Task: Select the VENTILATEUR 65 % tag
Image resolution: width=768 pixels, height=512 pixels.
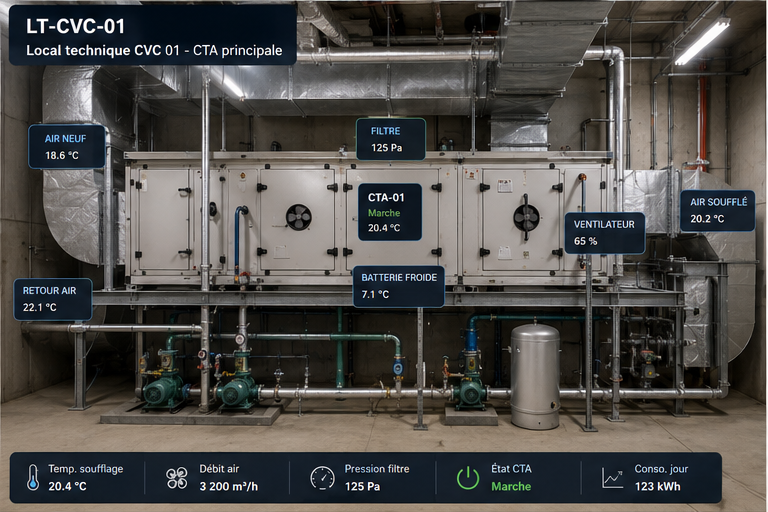Action: [604, 233]
